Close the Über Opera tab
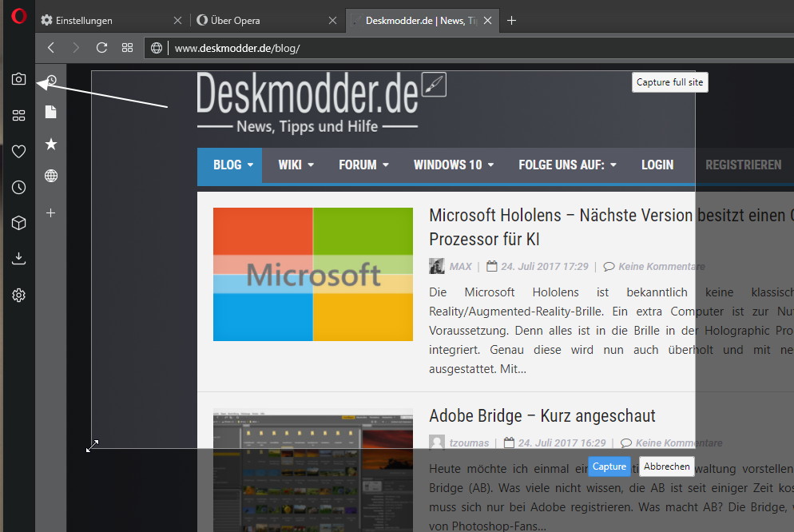The height and width of the screenshot is (532, 794). pos(332,20)
